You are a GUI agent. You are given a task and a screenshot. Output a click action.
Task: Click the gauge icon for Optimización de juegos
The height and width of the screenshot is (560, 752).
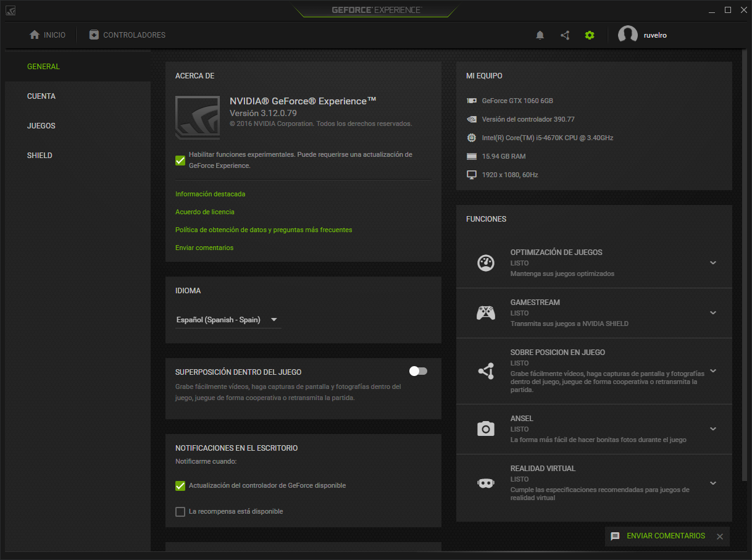point(486,263)
